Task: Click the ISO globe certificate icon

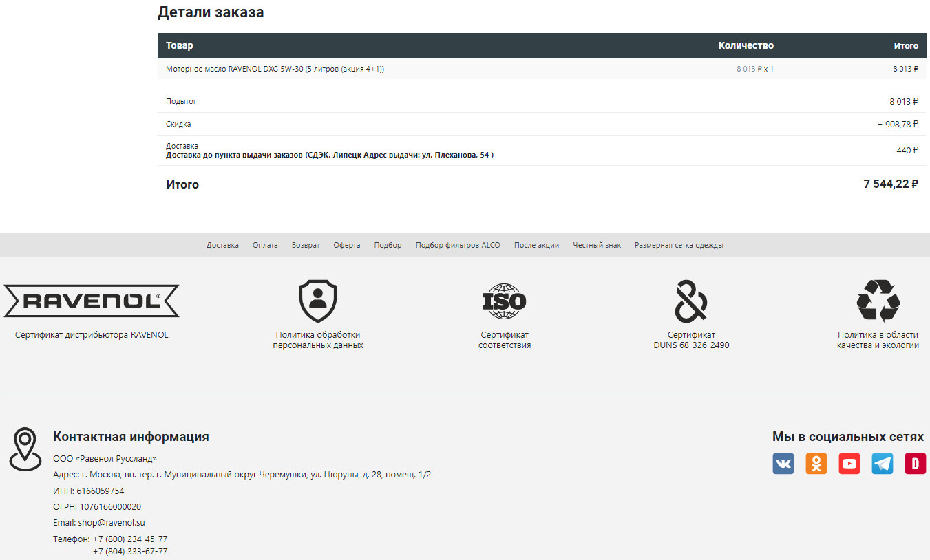Action: tap(505, 301)
